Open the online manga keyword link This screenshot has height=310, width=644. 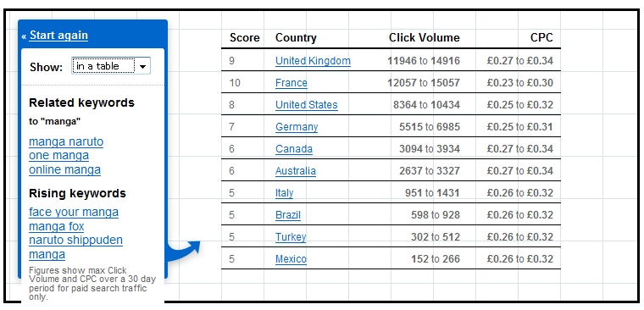click(x=65, y=169)
